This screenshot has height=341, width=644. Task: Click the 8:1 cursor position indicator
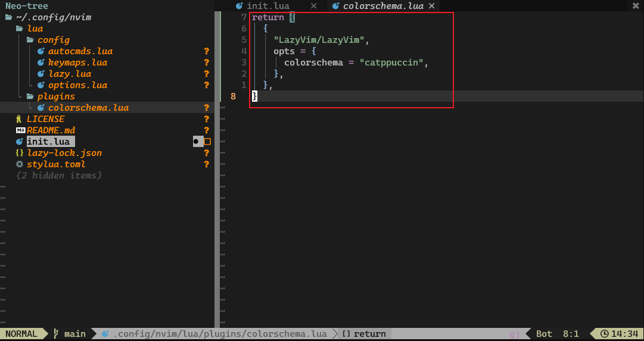571,334
